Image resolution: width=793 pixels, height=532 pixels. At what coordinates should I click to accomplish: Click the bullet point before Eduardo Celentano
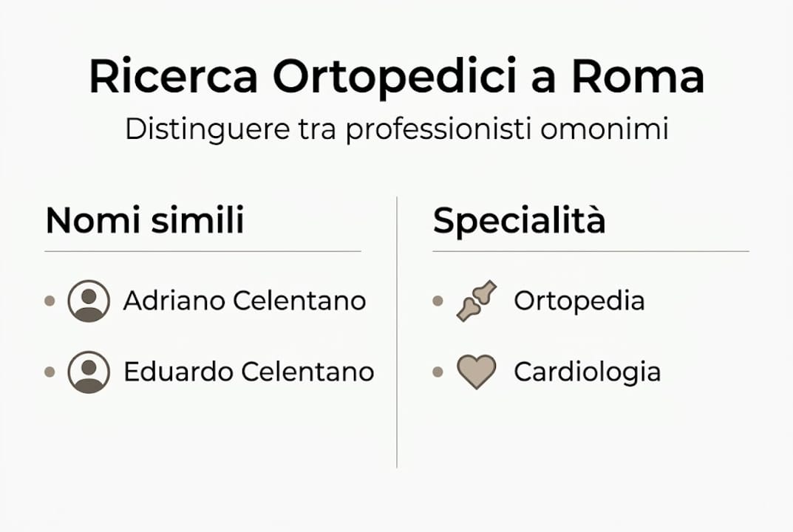50,372
